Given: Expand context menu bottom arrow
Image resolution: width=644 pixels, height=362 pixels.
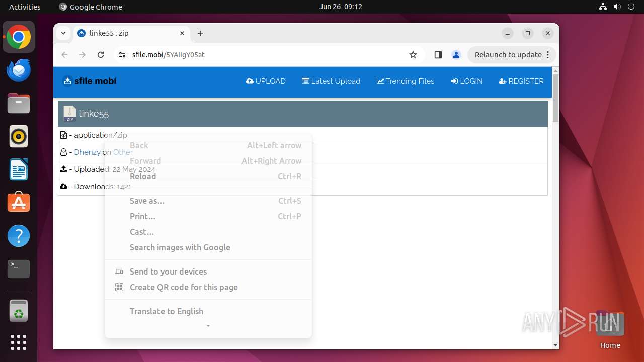Looking at the screenshot, I should pyautogui.click(x=208, y=326).
